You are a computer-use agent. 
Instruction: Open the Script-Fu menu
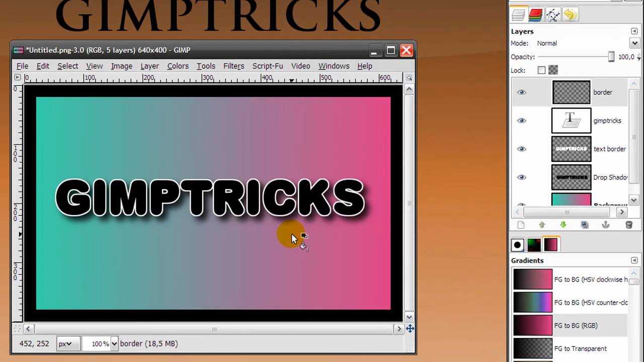[267, 66]
